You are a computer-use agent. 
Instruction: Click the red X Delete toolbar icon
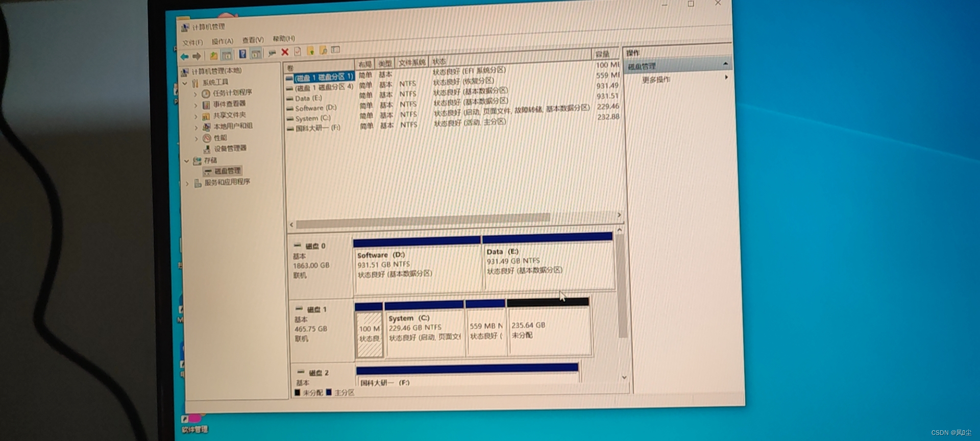(x=285, y=52)
